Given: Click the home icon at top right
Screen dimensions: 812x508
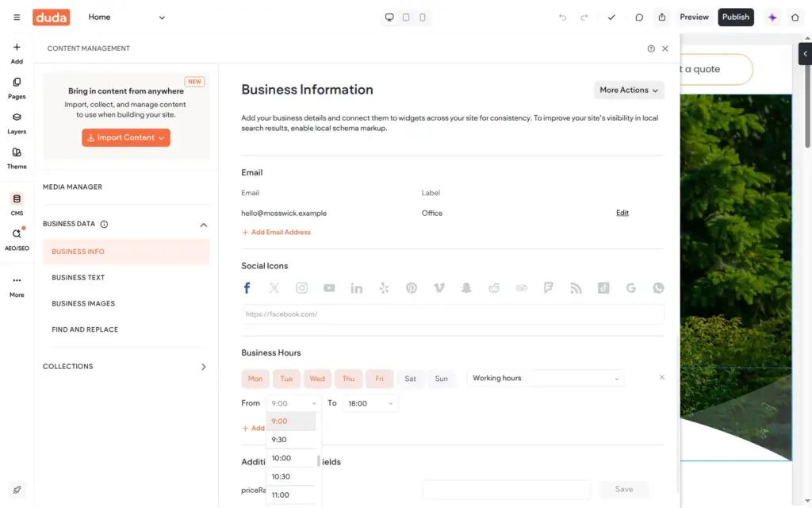Looking at the screenshot, I should [795, 17].
